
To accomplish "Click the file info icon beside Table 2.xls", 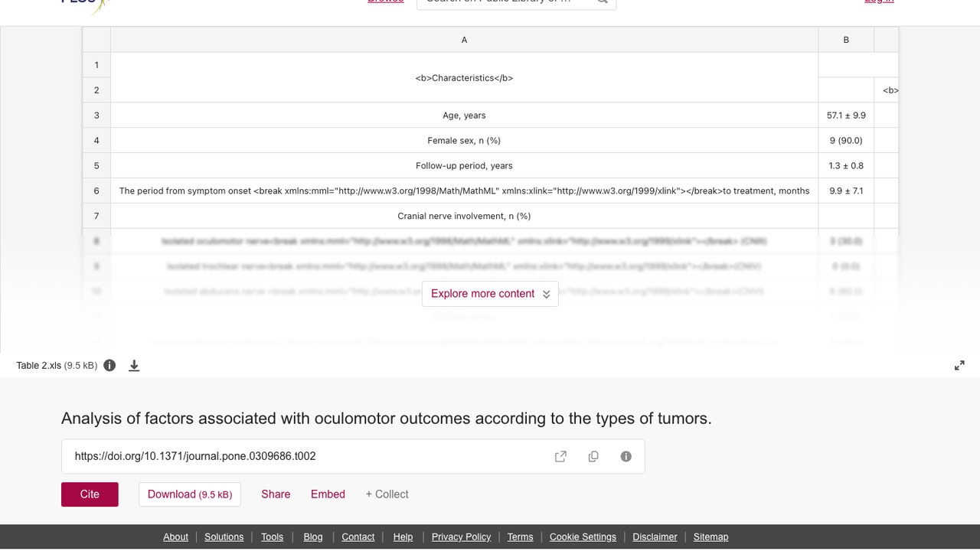I will (x=109, y=365).
